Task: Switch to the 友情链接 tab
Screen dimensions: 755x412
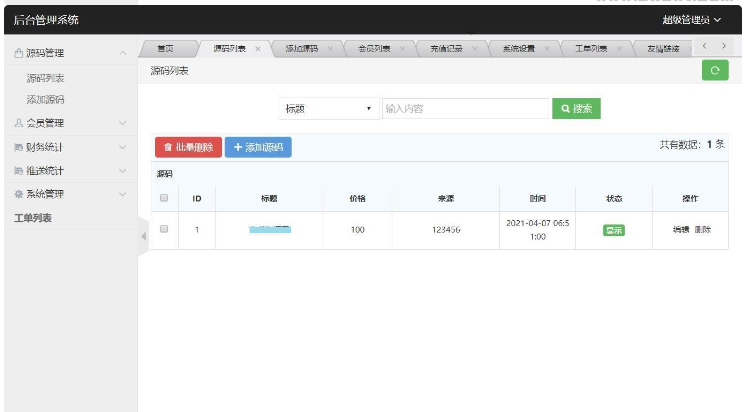Action: pos(663,49)
